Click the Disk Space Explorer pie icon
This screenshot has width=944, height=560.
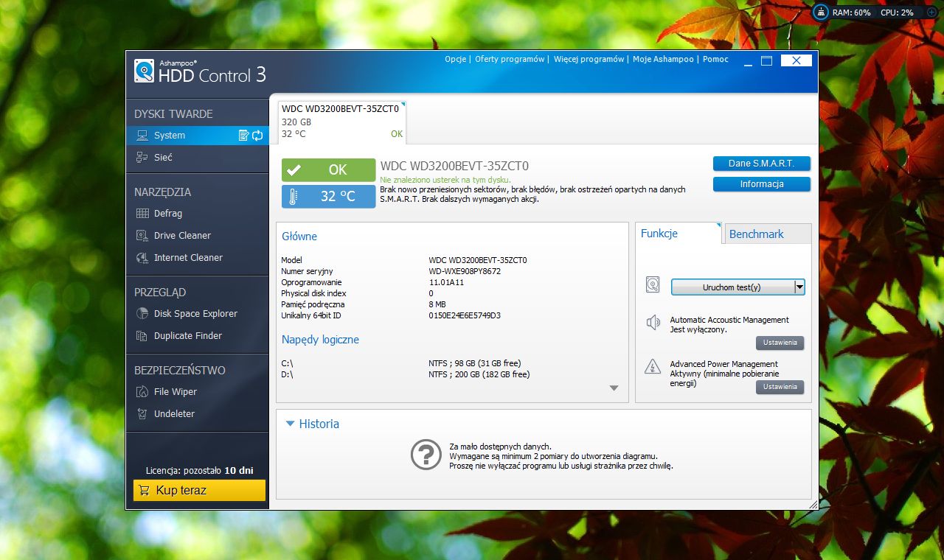(x=142, y=314)
